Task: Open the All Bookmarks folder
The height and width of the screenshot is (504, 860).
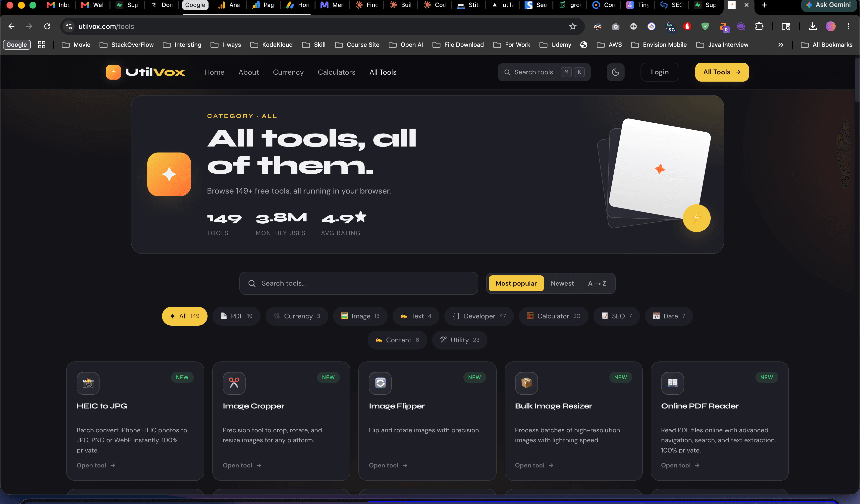Action: tap(827, 45)
